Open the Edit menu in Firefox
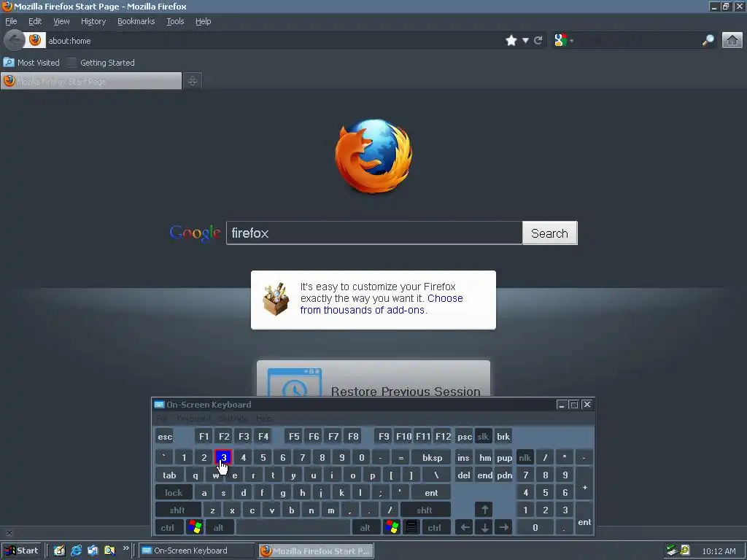This screenshot has width=747, height=560. pyautogui.click(x=35, y=21)
